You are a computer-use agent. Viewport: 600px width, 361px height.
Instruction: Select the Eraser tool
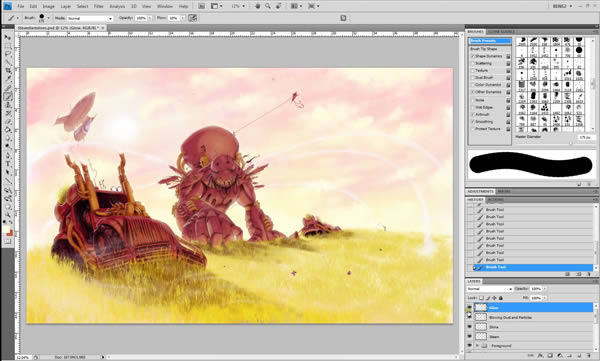(7, 122)
